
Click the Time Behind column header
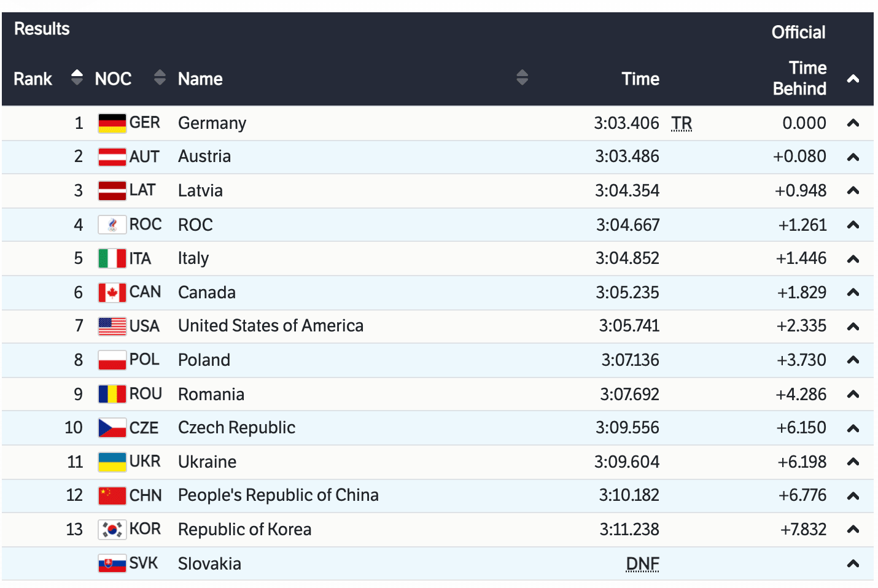coord(799,79)
